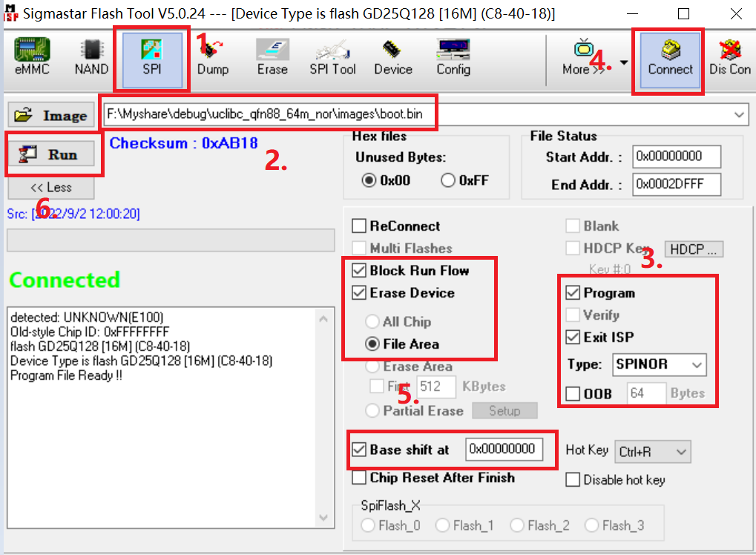Toggle the Verify checkbox
This screenshot has width=756, height=555.
[x=573, y=315]
